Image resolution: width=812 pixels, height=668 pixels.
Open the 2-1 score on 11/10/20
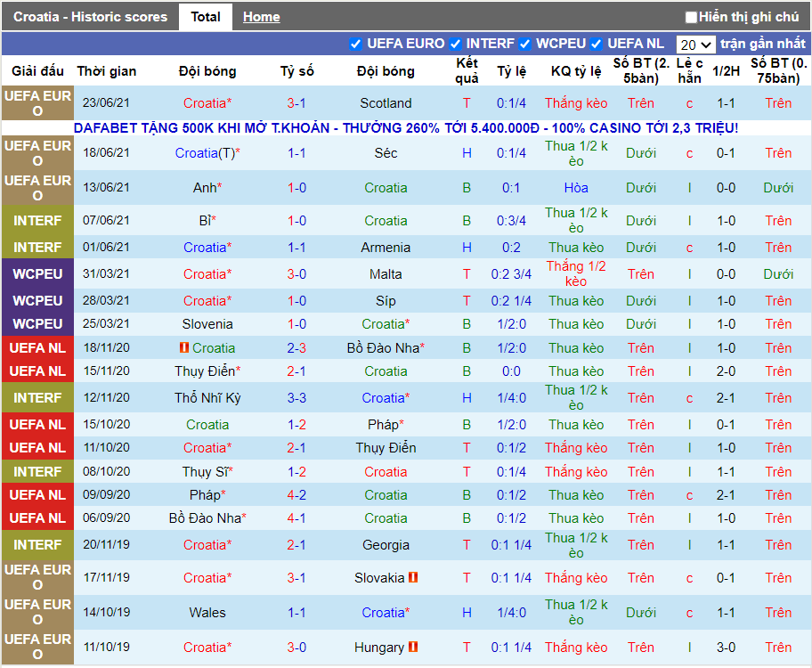coord(296,448)
